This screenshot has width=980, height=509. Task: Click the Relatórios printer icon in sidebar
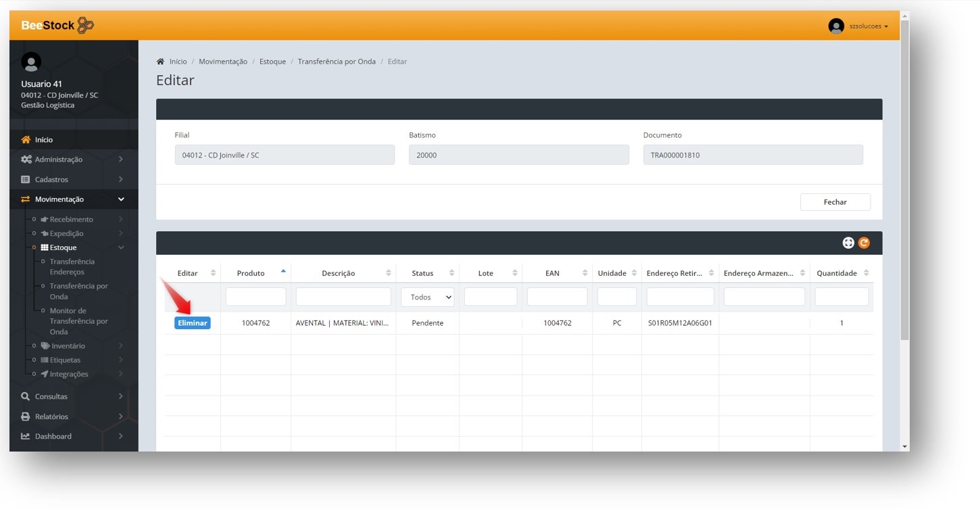tap(26, 416)
